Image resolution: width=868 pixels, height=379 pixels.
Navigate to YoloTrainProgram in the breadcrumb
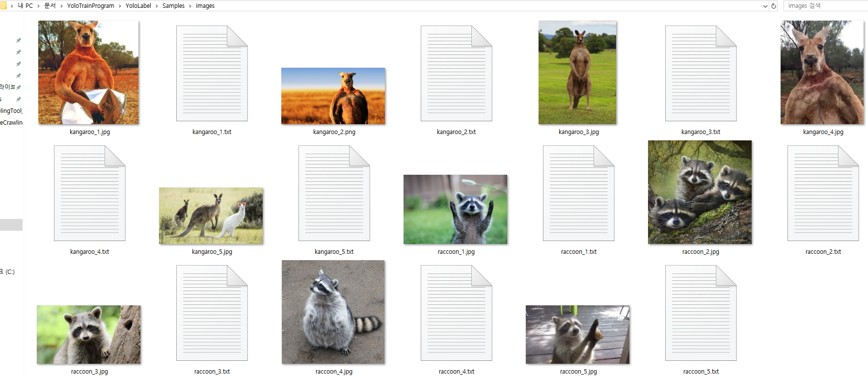click(x=91, y=6)
